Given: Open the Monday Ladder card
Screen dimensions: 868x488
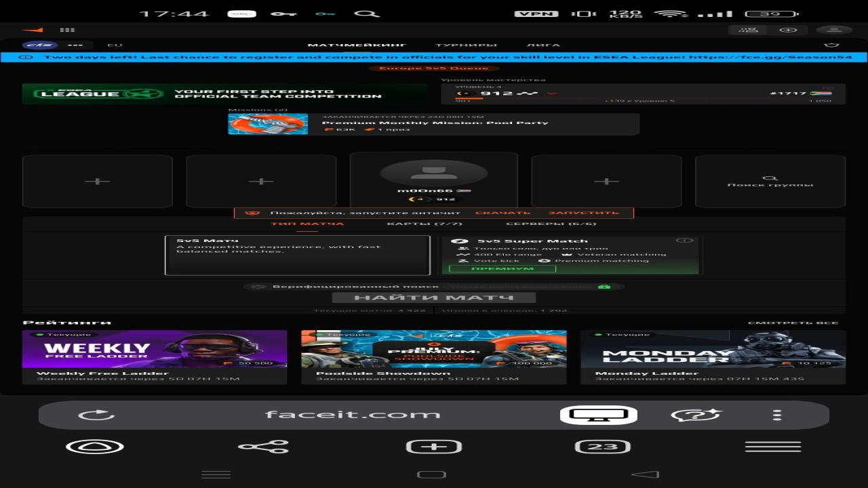Looking at the screenshot, I should click(x=713, y=357).
